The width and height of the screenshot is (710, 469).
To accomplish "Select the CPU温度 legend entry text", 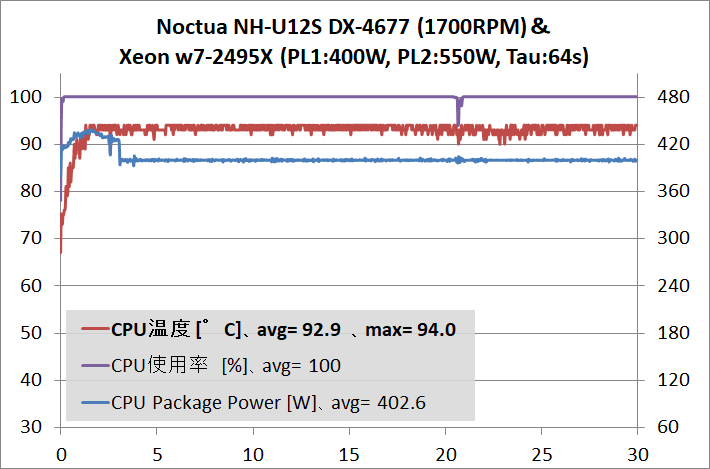I will click(283, 330).
